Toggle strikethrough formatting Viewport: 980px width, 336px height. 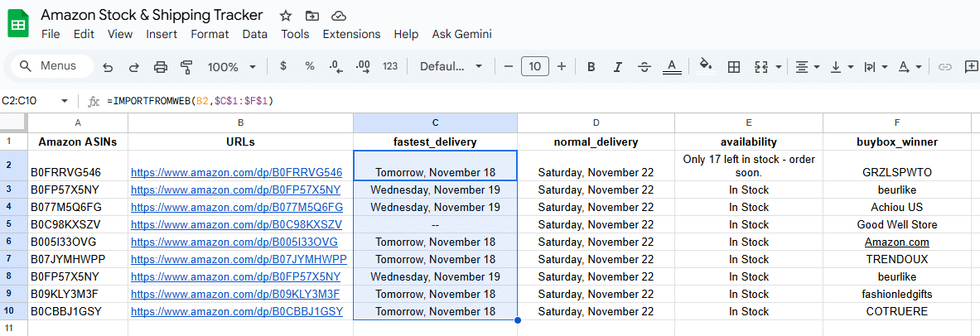[644, 67]
